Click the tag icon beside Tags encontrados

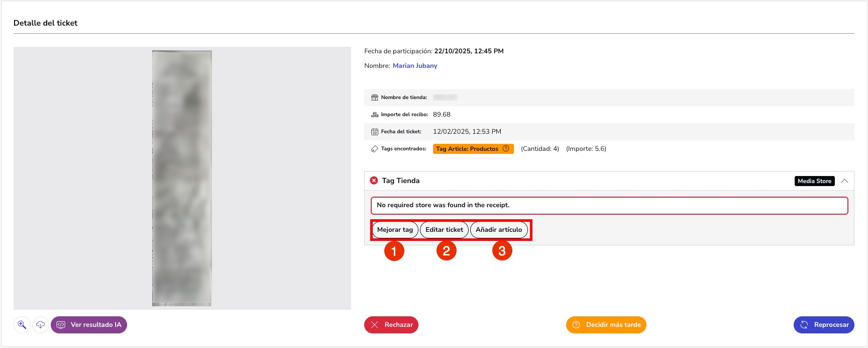(374, 149)
